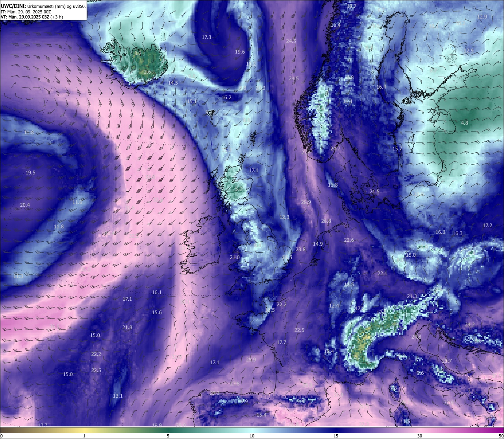Click map value 21.5 over Denmark

374,191
